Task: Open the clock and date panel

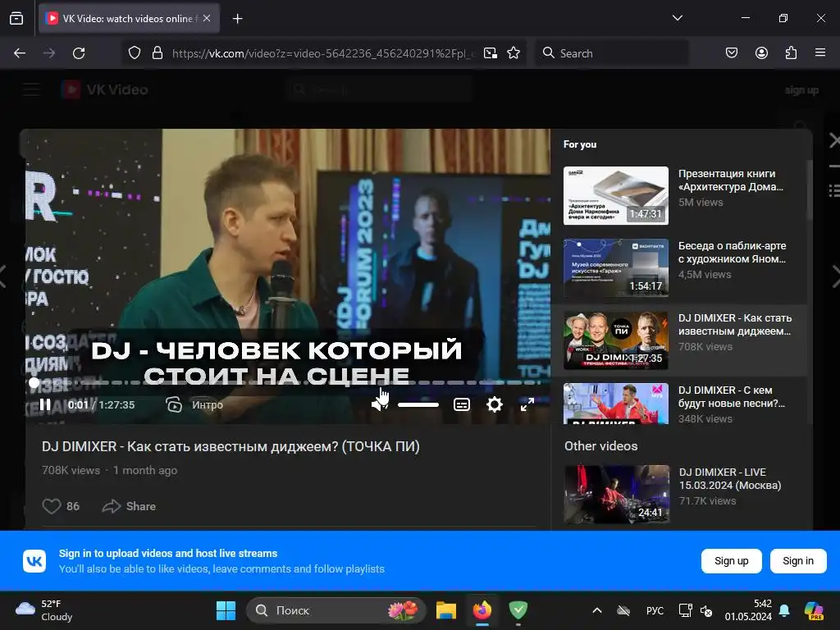Action: tap(748, 610)
